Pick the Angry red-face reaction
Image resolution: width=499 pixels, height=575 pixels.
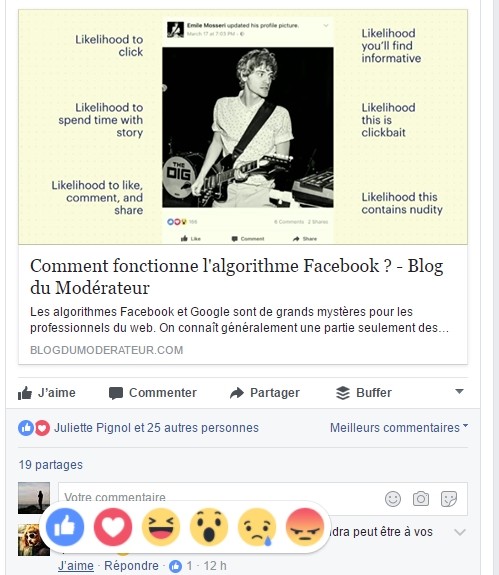pos(305,527)
